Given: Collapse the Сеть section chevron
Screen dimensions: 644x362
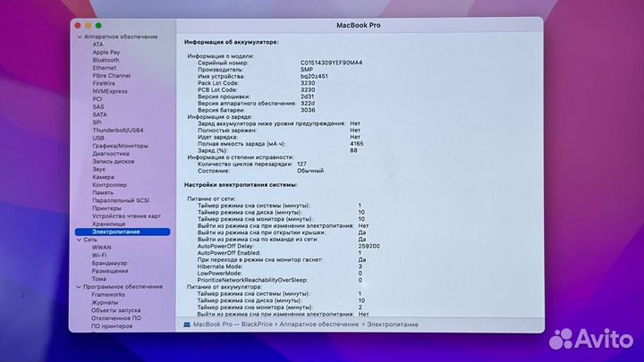Looking at the screenshot, I should point(79,240).
